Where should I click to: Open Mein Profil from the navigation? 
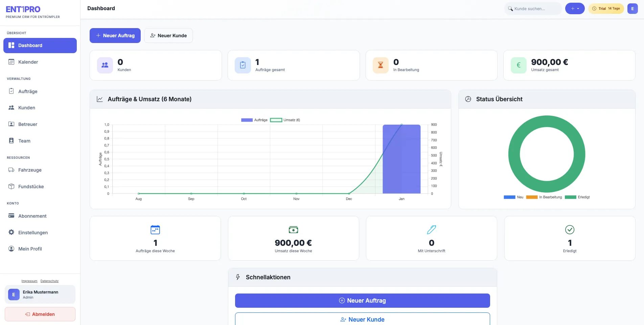30,248
